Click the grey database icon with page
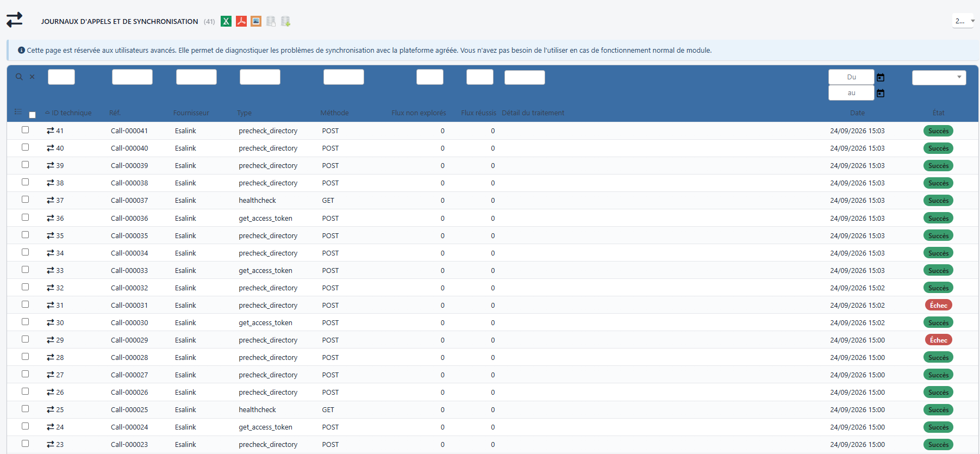This screenshot has height=454, width=980. 271,21
